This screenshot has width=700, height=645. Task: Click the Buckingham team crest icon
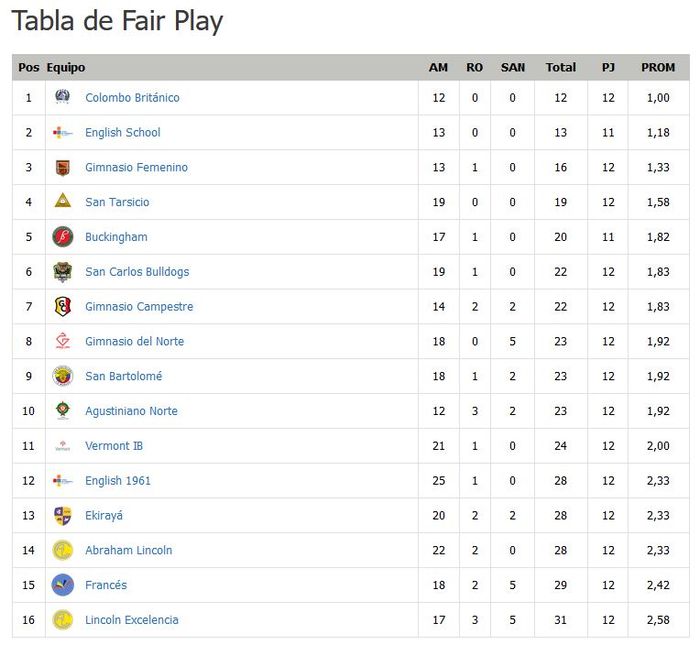point(63,237)
